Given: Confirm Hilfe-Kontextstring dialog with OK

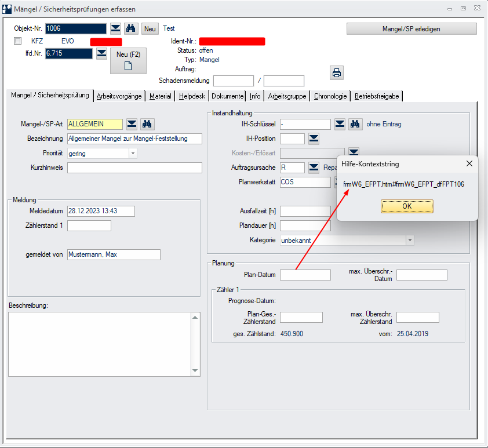Looking at the screenshot, I should click(x=407, y=206).
